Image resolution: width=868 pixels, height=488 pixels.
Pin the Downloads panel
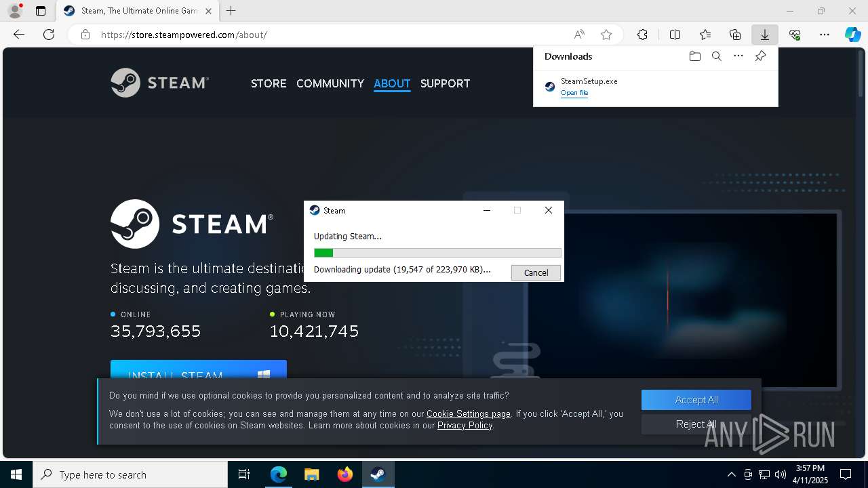[x=761, y=56]
